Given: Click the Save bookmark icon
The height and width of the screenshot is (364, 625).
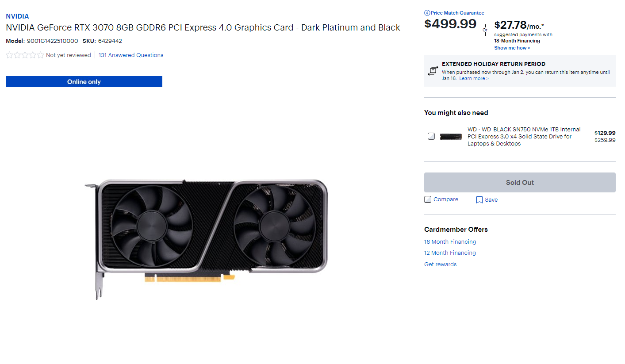Looking at the screenshot, I should [479, 200].
